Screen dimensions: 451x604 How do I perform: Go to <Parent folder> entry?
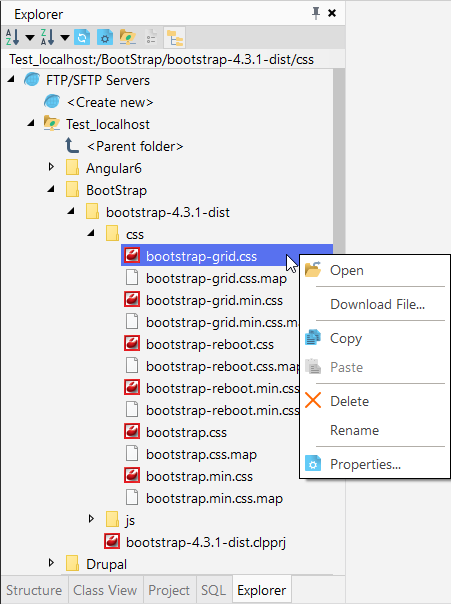coord(135,146)
